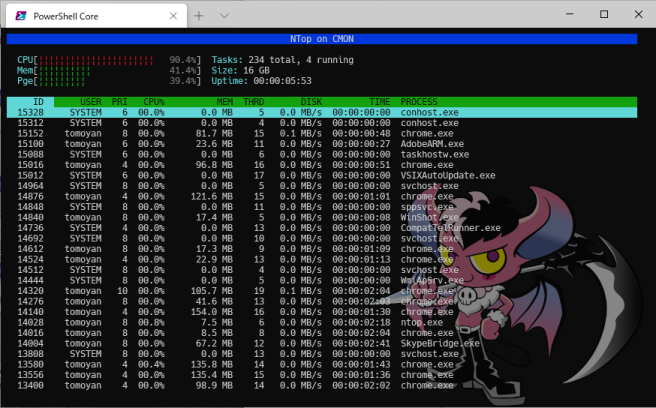Click the Tasks: 234 total text
Viewport: 656px width, 408px height.
256,60
